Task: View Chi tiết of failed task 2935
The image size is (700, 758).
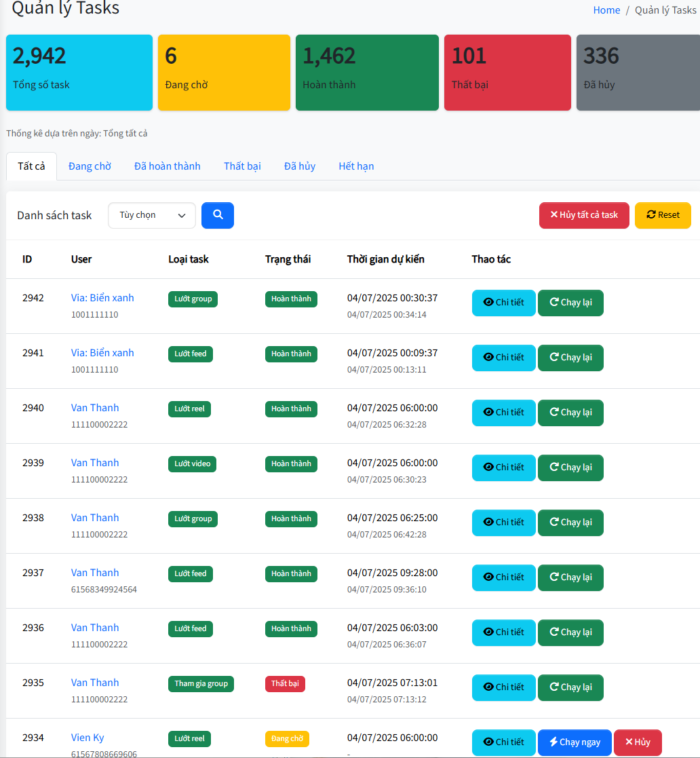Action: coord(503,687)
